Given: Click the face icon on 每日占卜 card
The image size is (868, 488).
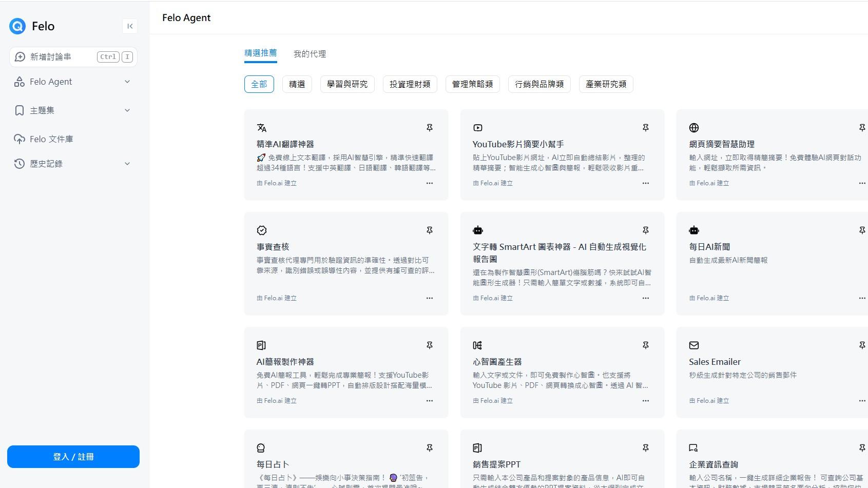Looking at the screenshot, I should [x=261, y=448].
